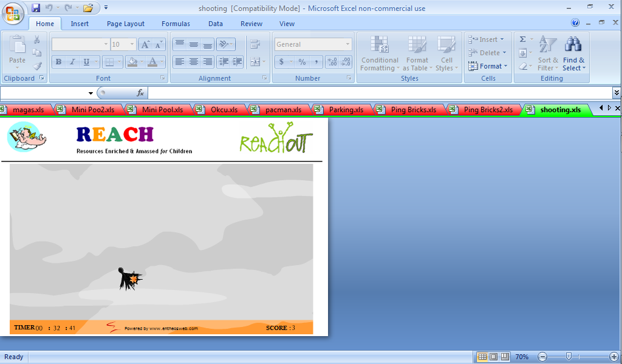Open the Name Box dropdown arrow
The height and width of the screenshot is (364, 622).
coord(91,93)
